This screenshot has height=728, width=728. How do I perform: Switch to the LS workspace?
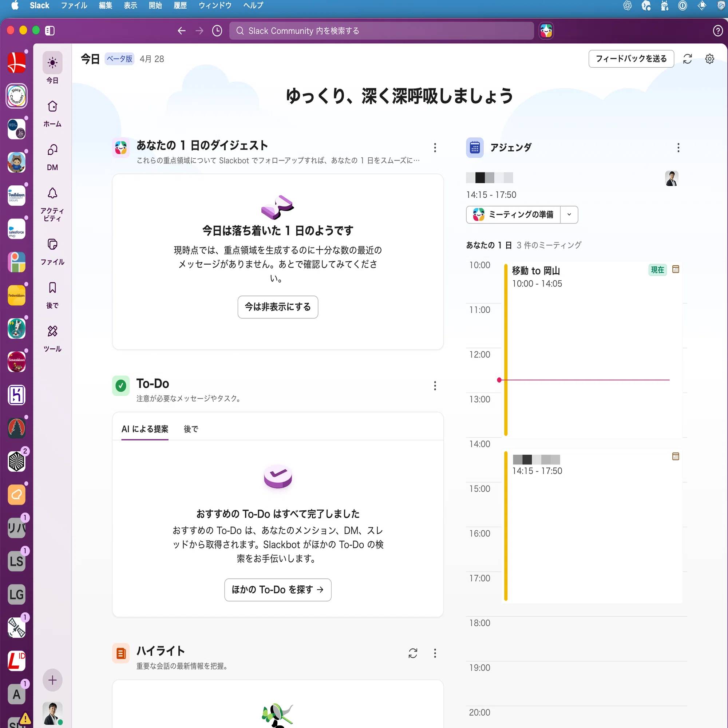[x=17, y=561]
